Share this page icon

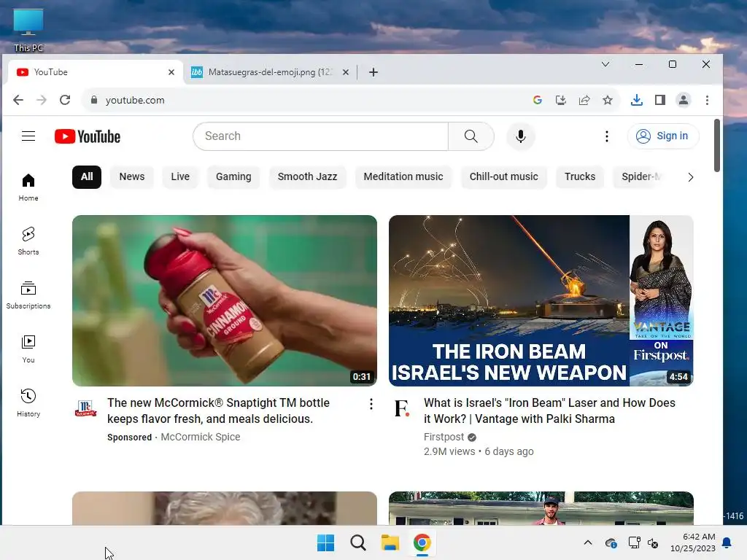click(584, 100)
